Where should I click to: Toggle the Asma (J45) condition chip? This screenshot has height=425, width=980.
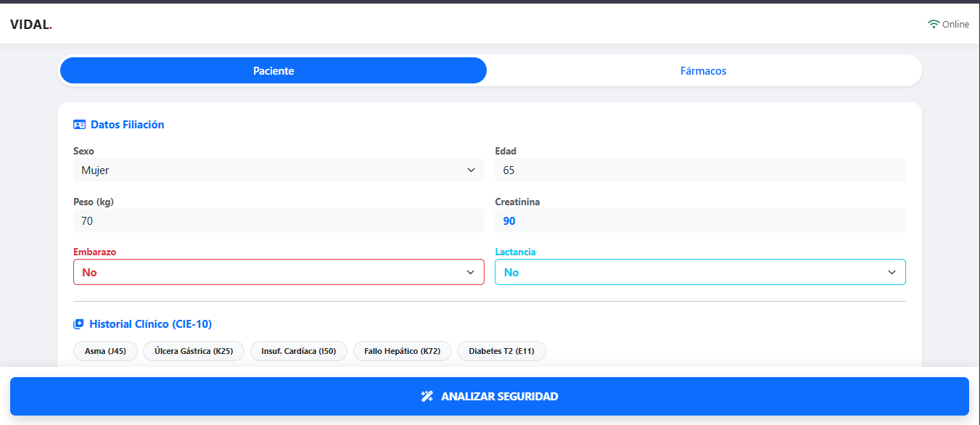click(105, 351)
